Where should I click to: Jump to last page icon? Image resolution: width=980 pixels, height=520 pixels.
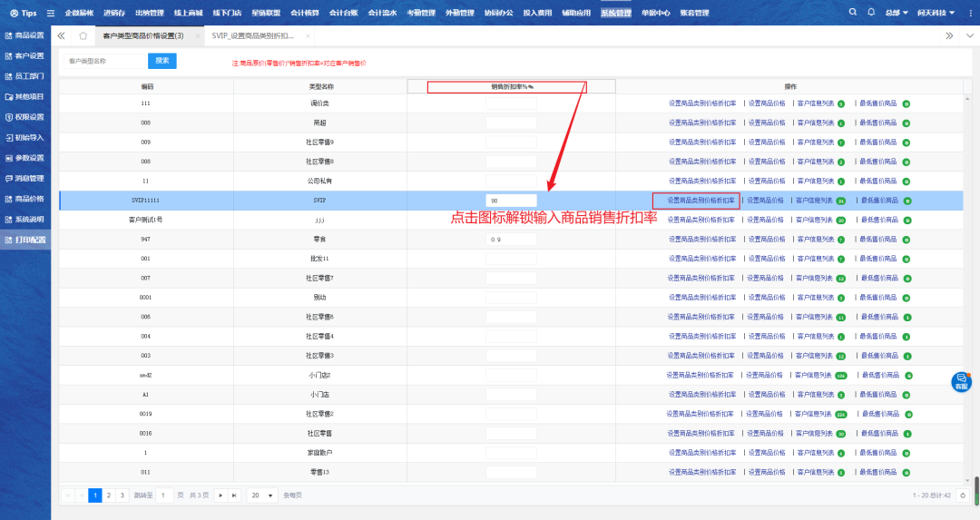234,495
